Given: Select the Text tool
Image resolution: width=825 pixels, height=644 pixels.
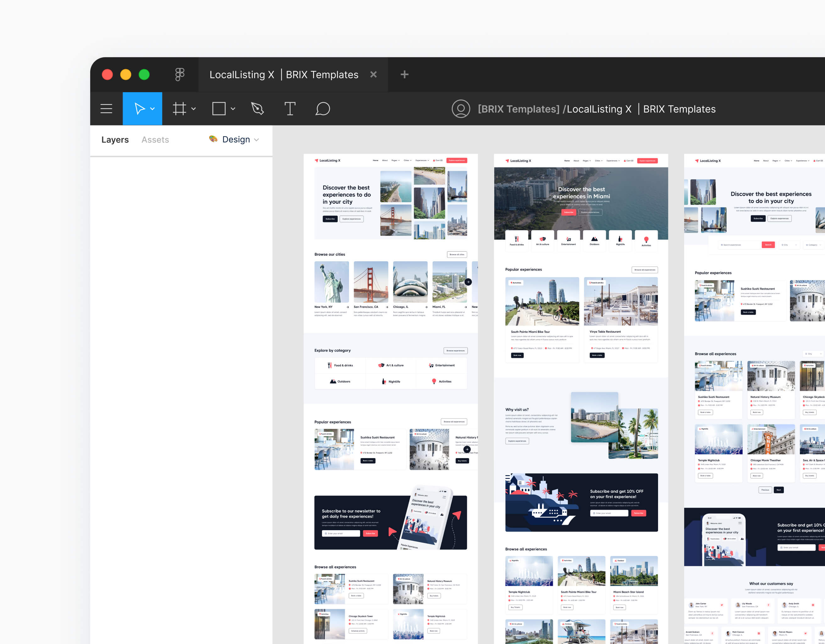Looking at the screenshot, I should tap(290, 108).
